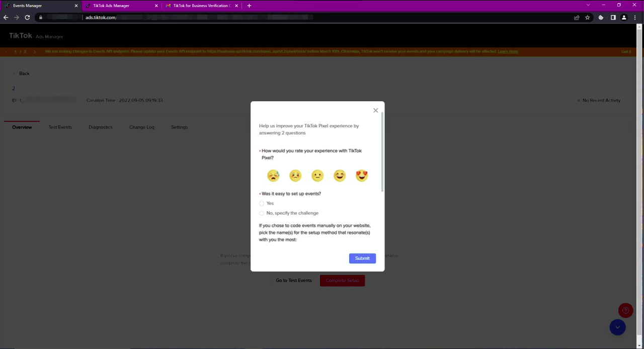
Task: Reload the current page
Action: [27, 17]
